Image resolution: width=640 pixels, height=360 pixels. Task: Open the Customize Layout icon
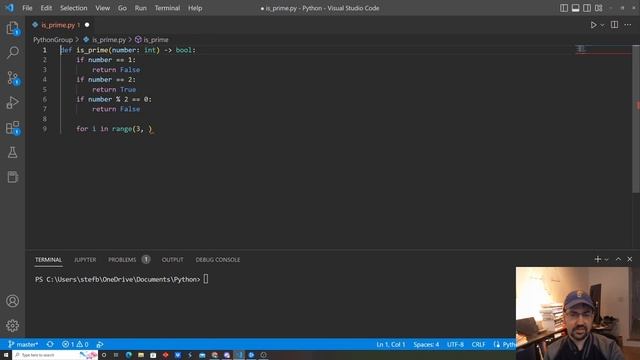pyautogui.click(x=599, y=8)
